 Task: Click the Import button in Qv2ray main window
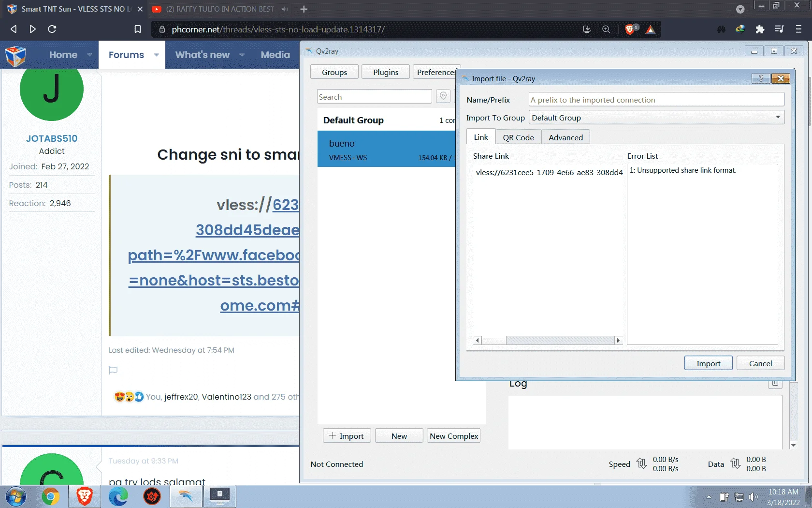347,436
